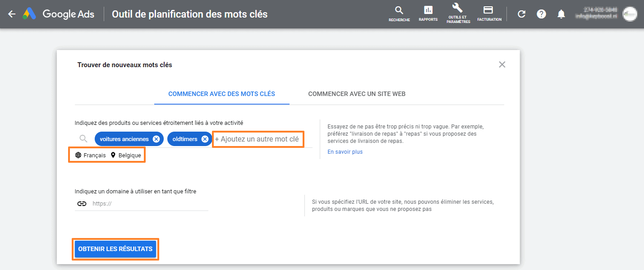The width and height of the screenshot is (644, 270).
Task: Follow the 'En savoir plus' link
Action: [x=345, y=152]
